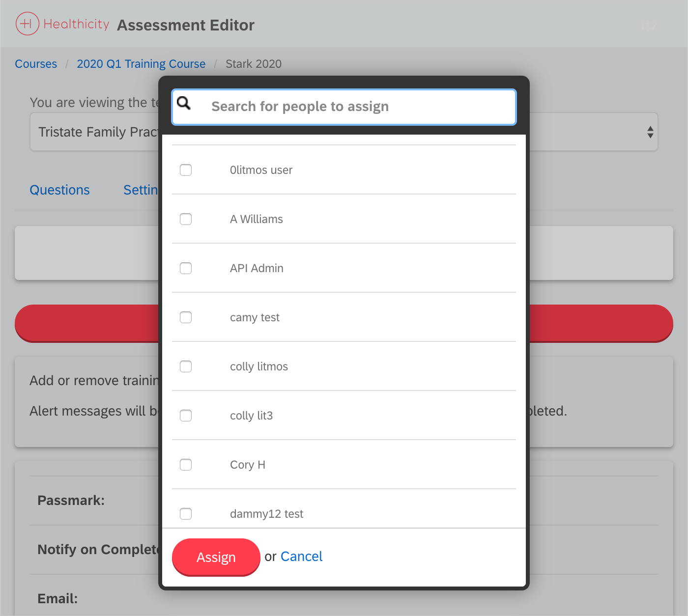Go to 2020 Q1 Training Course breadcrumb
The image size is (688, 616).
point(141,64)
